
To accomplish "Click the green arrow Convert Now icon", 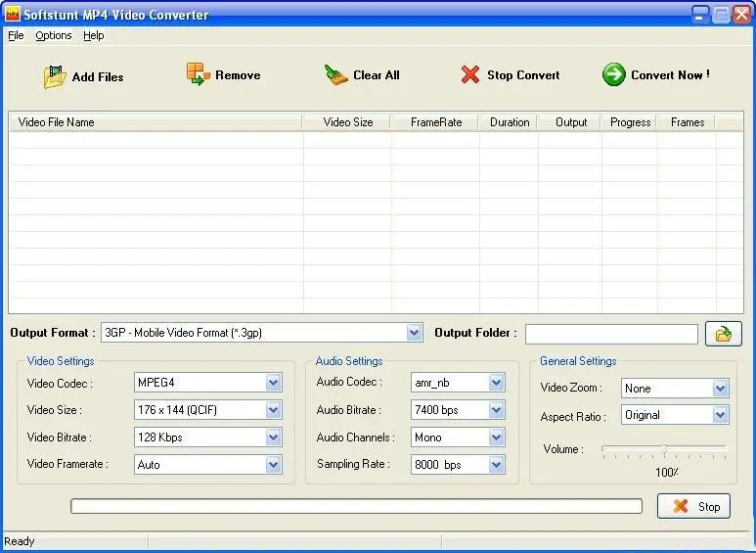I will pos(614,74).
